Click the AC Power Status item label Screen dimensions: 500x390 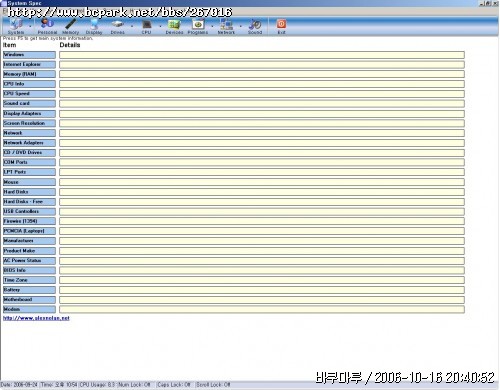pos(29,261)
